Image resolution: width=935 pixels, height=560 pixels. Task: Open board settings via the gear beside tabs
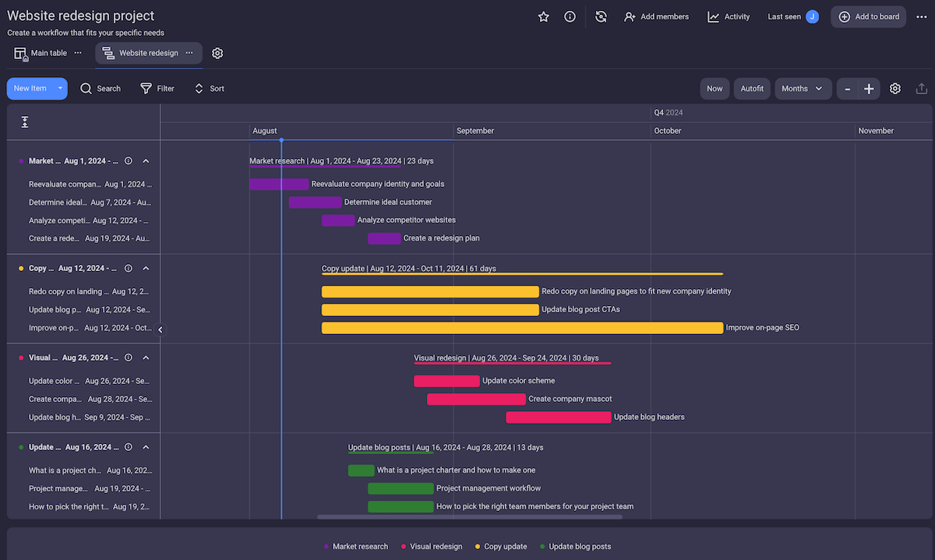pos(217,53)
